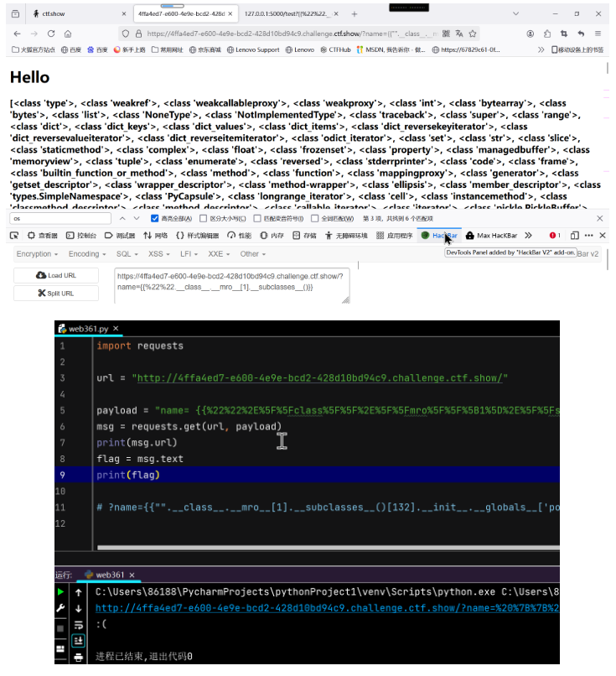Open the 控制台 console devtools tab

coord(81,236)
